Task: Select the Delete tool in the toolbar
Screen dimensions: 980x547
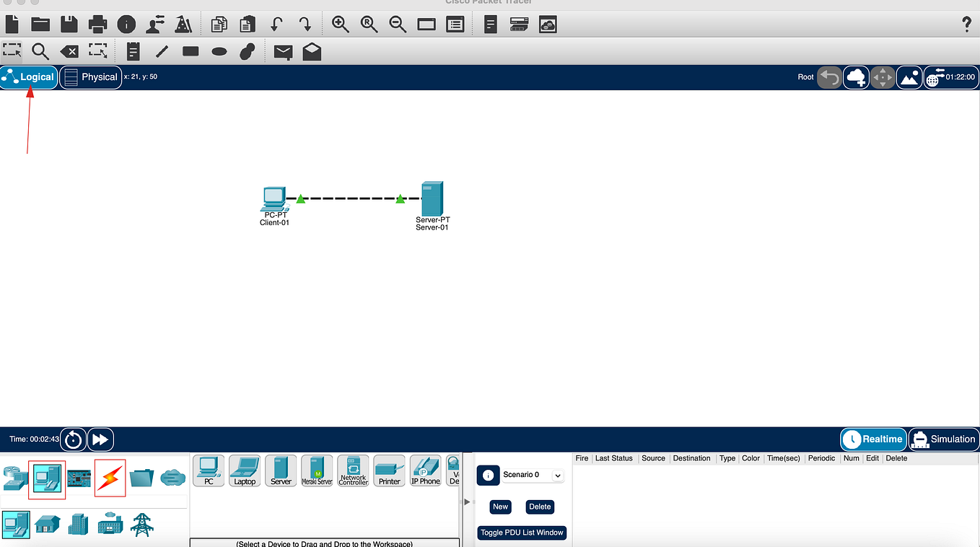Action: click(69, 51)
